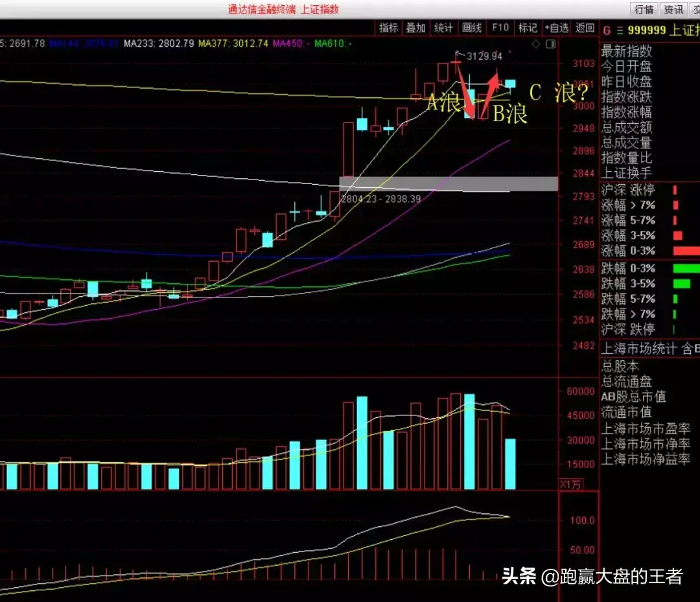700x602 pixels.
Task: Click the red G icon before code 999999
Action: [607, 30]
